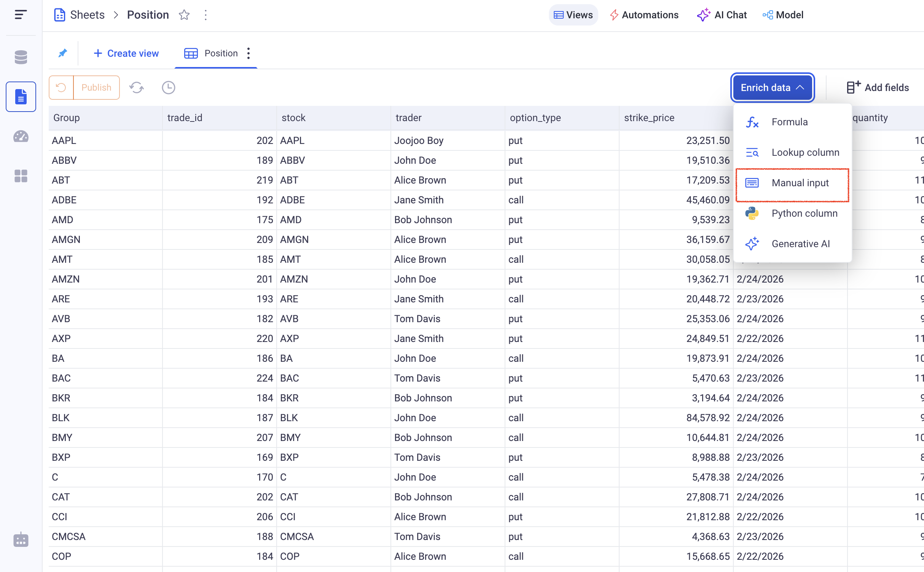Image resolution: width=924 pixels, height=572 pixels.
Task: Star the Position sheet as favorite
Action: [184, 15]
